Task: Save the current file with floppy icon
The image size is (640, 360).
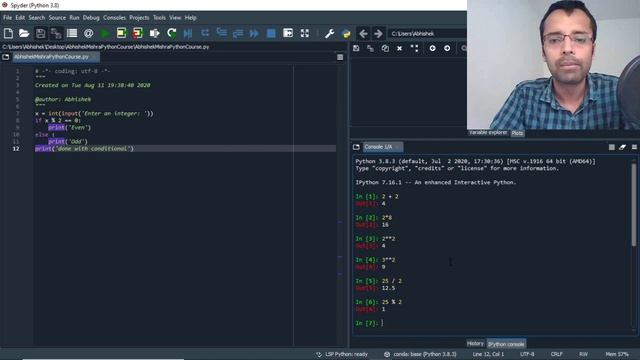Action: tap(40, 33)
